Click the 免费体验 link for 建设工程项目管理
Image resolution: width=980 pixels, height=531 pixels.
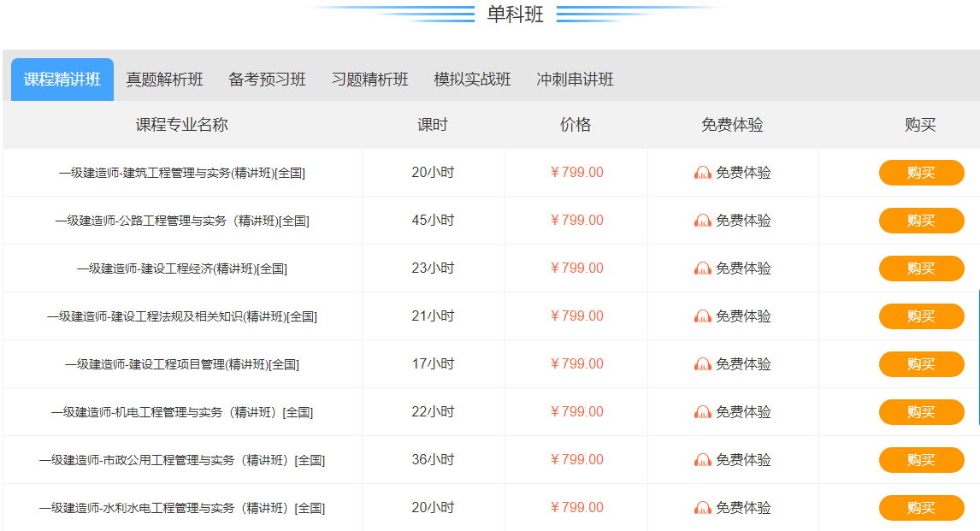click(x=743, y=363)
